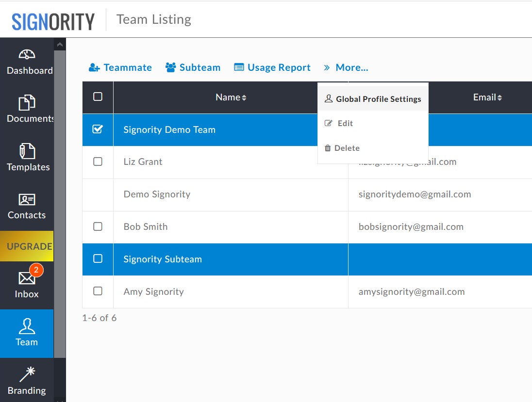Click the Delete trash icon in menu
The image size is (532, 402).
pos(328,148)
